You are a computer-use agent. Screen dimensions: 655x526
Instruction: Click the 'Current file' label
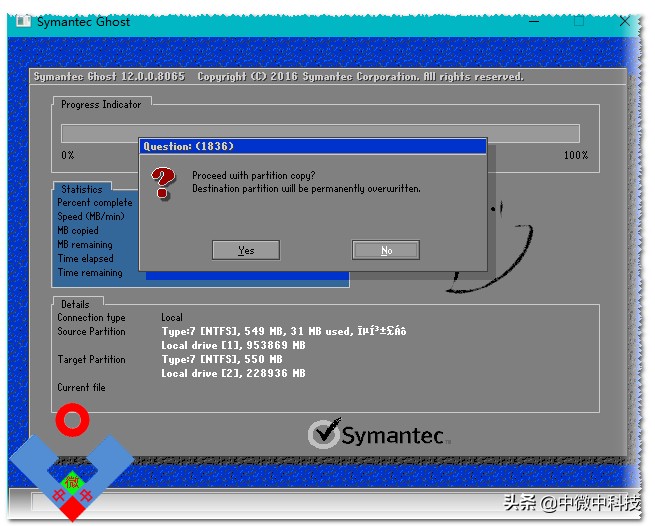(x=81, y=387)
